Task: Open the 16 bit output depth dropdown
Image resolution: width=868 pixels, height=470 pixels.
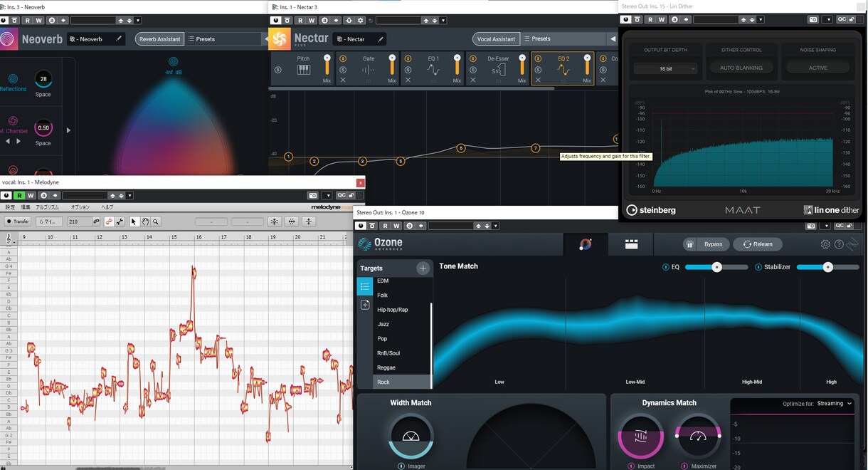Action: coord(665,68)
